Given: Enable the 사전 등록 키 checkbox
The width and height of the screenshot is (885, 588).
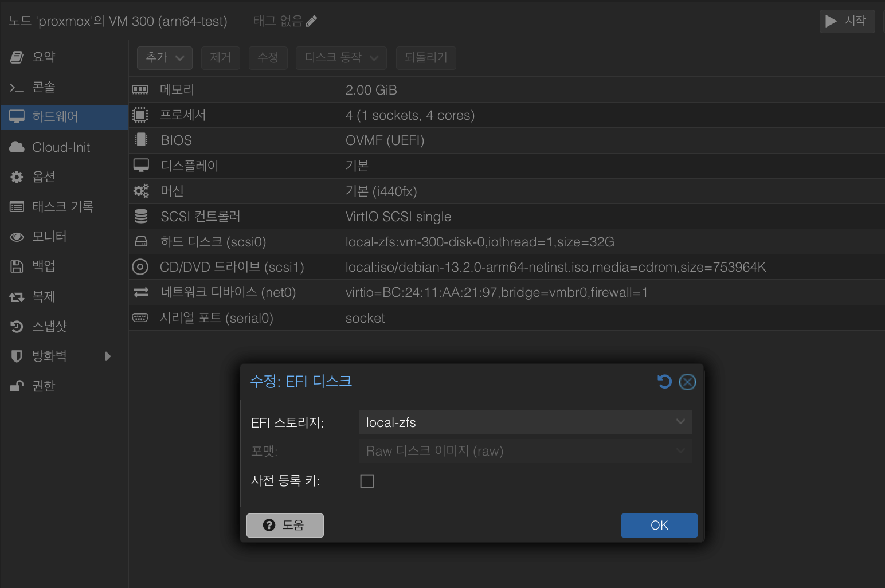Looking at the screenshot, I should 367,481.
